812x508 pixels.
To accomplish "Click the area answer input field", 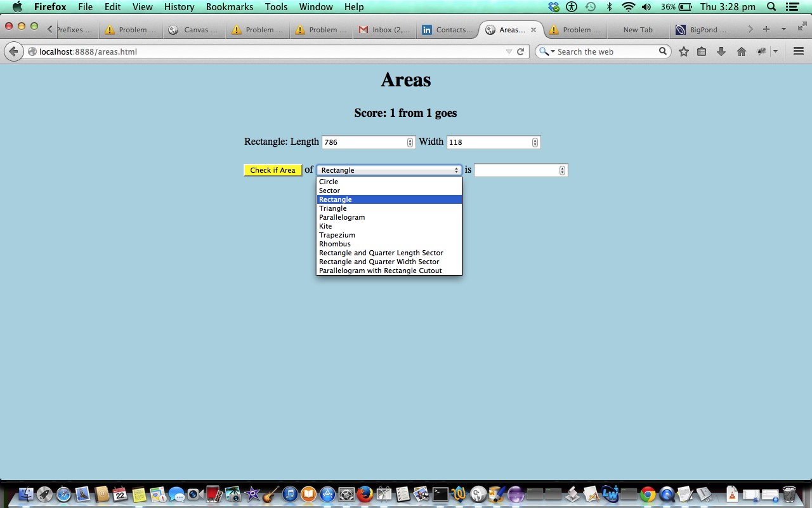I will (516, 170).
